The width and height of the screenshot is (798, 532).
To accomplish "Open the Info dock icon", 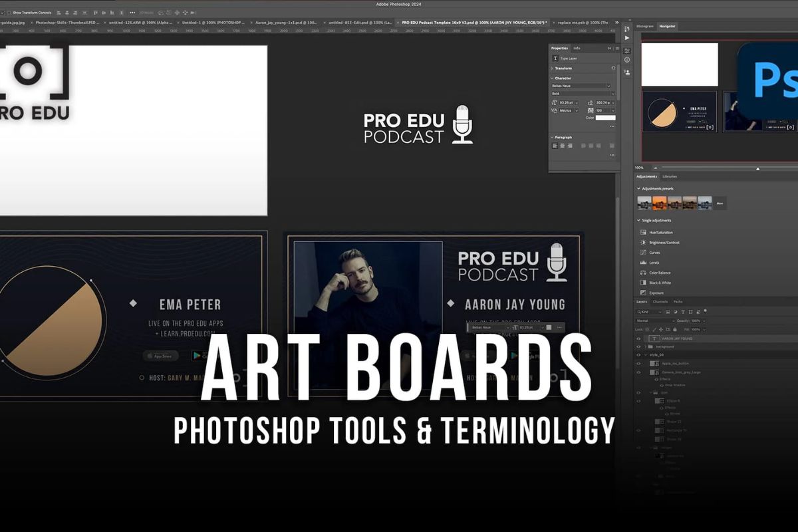I will [x=626, y=60].
